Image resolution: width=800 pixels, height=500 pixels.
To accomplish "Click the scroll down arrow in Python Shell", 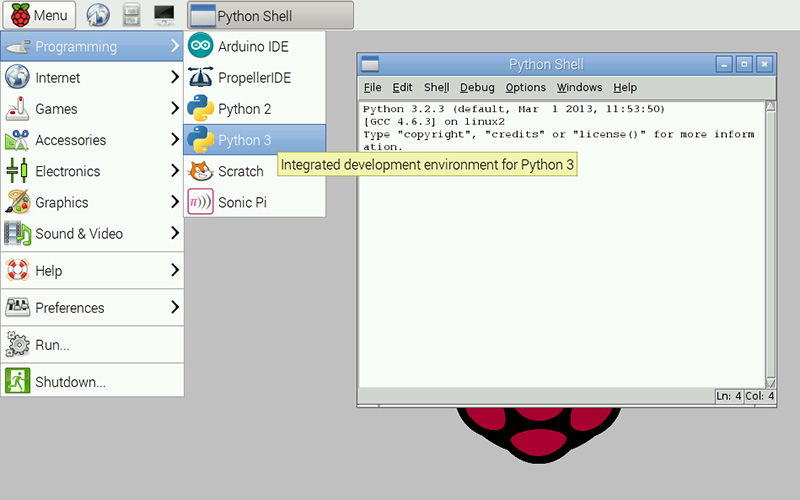I will 770,383.
